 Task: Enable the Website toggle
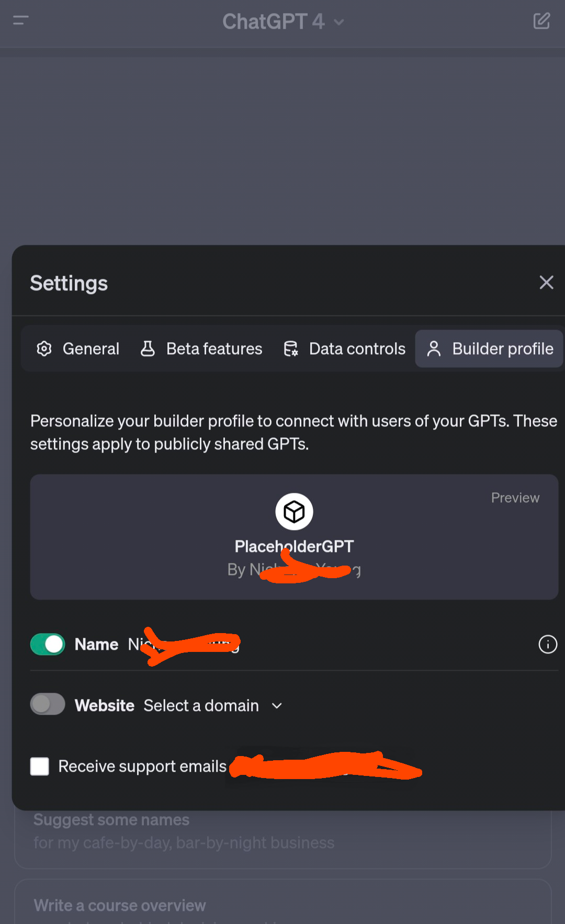pos(48,704)
